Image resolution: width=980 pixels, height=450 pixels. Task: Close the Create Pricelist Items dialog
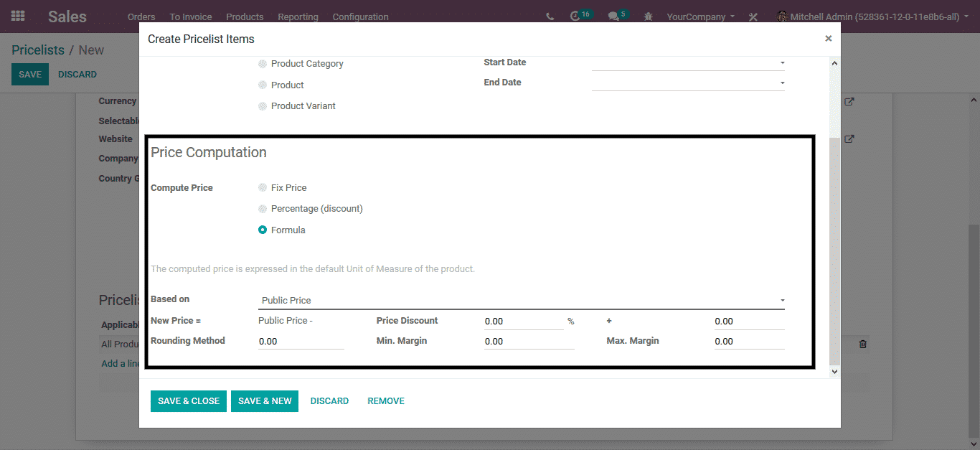point(828,39)
